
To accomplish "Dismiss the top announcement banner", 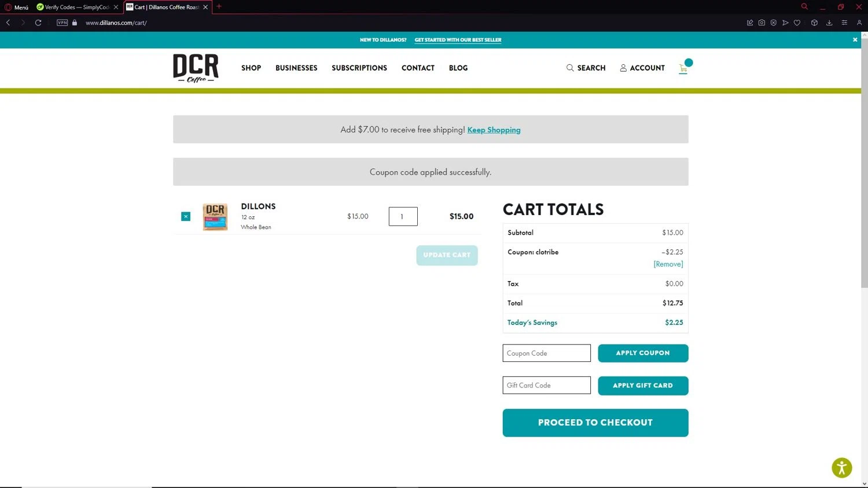I will 855,40.
